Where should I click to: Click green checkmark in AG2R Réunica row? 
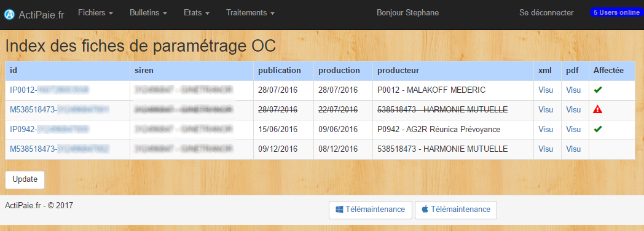point(598,129)
